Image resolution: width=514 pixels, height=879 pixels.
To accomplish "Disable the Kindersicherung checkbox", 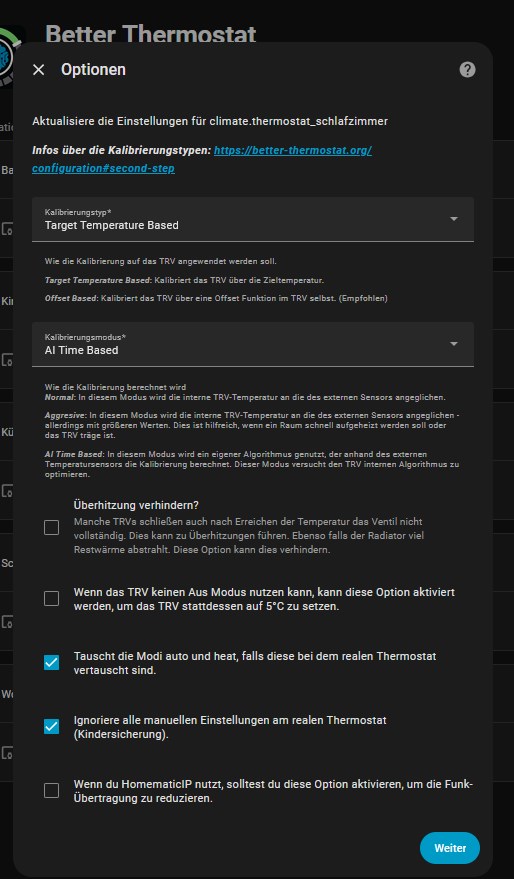I will pos(52,727).
